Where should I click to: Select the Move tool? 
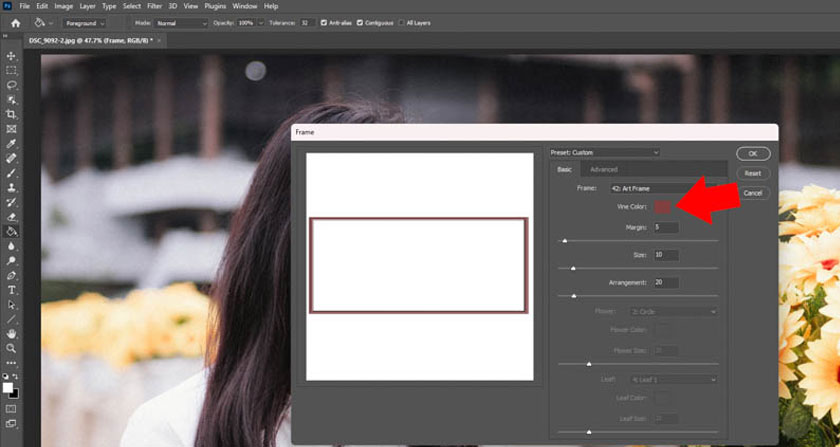(12, 57)
